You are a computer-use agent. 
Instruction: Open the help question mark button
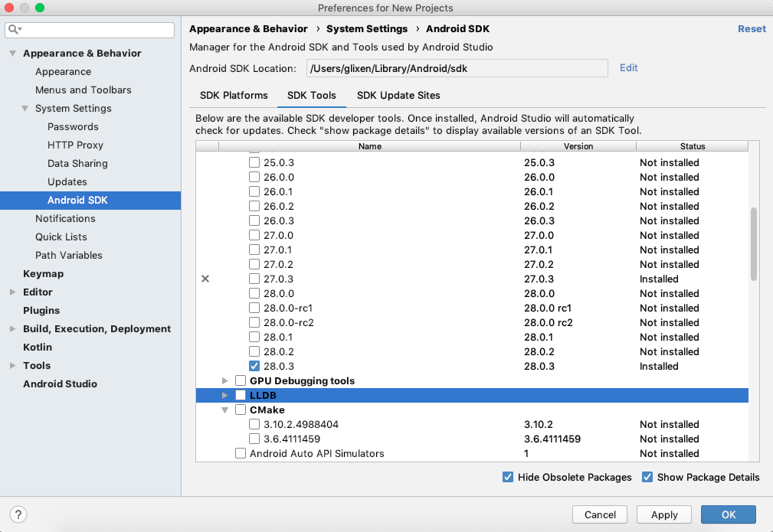coord(18,514)
